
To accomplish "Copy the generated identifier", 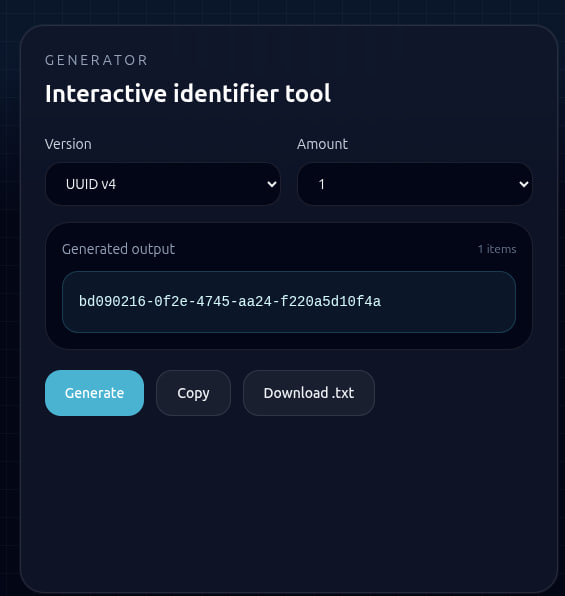I will tap(193, 393).
